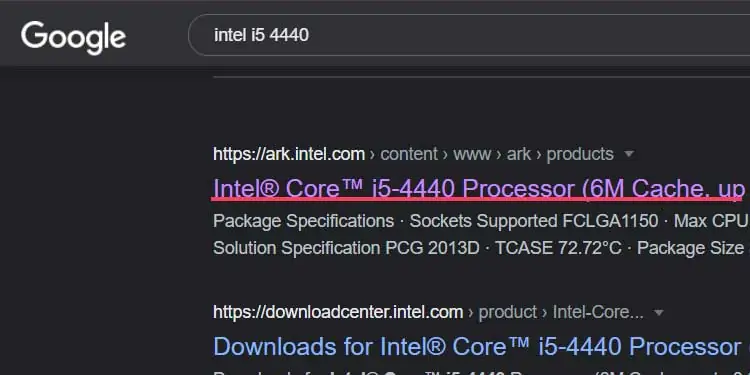Click the Package Size snippet text
The height and width of the screenshot is (375, 750).
coord(690,248)
